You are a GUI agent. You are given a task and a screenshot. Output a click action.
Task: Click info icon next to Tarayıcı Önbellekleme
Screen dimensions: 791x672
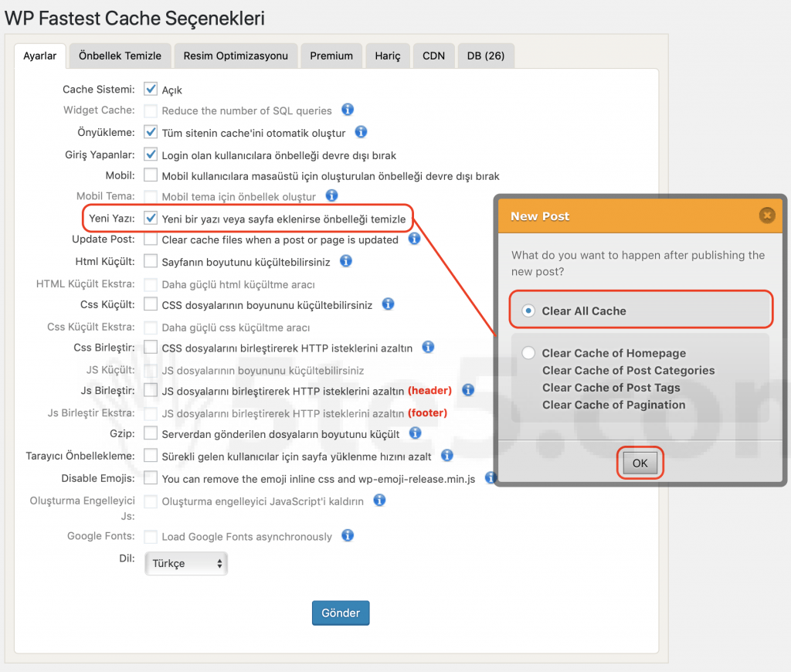[447, 455]
